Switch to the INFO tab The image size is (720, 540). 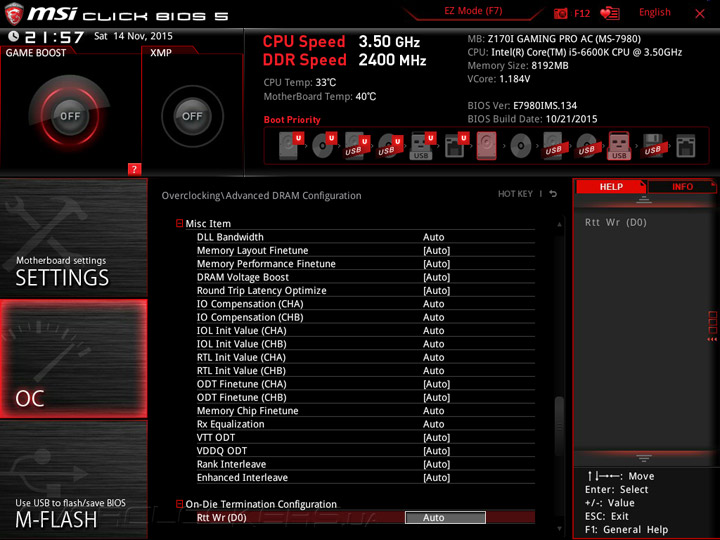point(682,186)
